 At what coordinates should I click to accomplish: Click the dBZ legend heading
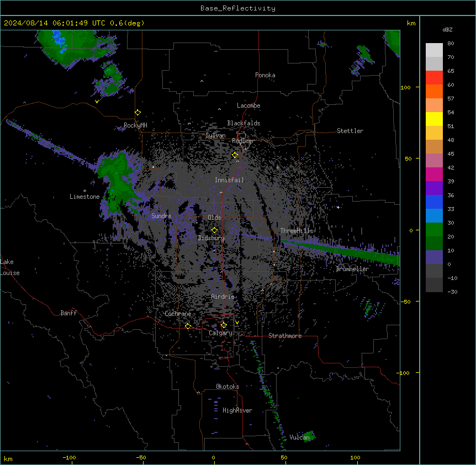(447, 29)
